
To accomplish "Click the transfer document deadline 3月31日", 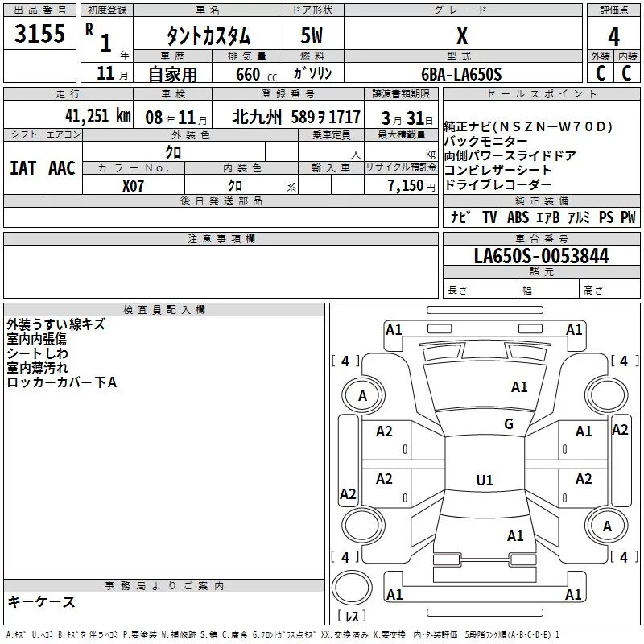I will (407, 118).
